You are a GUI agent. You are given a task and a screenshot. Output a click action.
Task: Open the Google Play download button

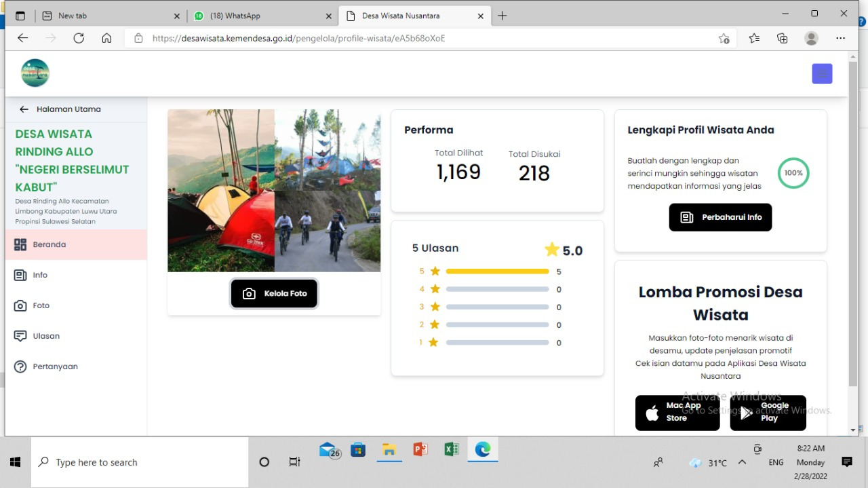pyautogui.click(x=768, y=413)
